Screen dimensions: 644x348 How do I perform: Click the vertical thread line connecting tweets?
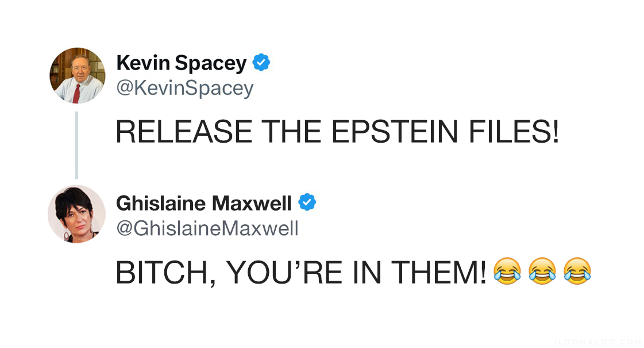(77, 145)
